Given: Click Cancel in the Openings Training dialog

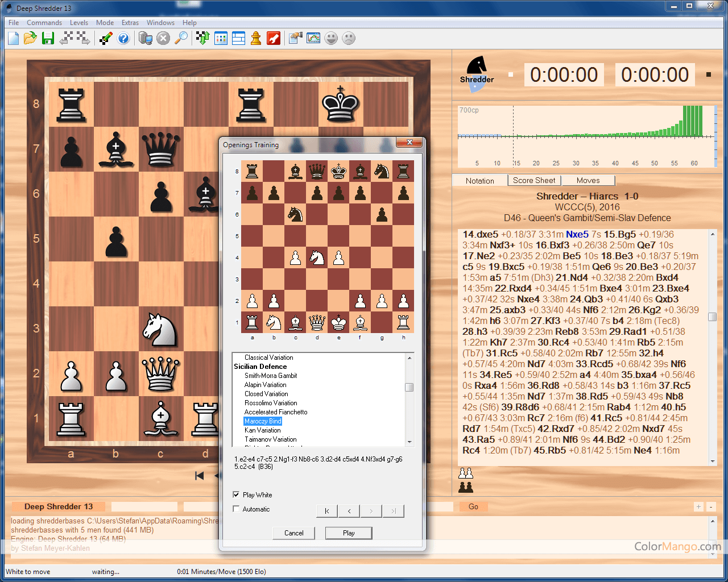Looking at the screenshot, I should coord(293,533).
